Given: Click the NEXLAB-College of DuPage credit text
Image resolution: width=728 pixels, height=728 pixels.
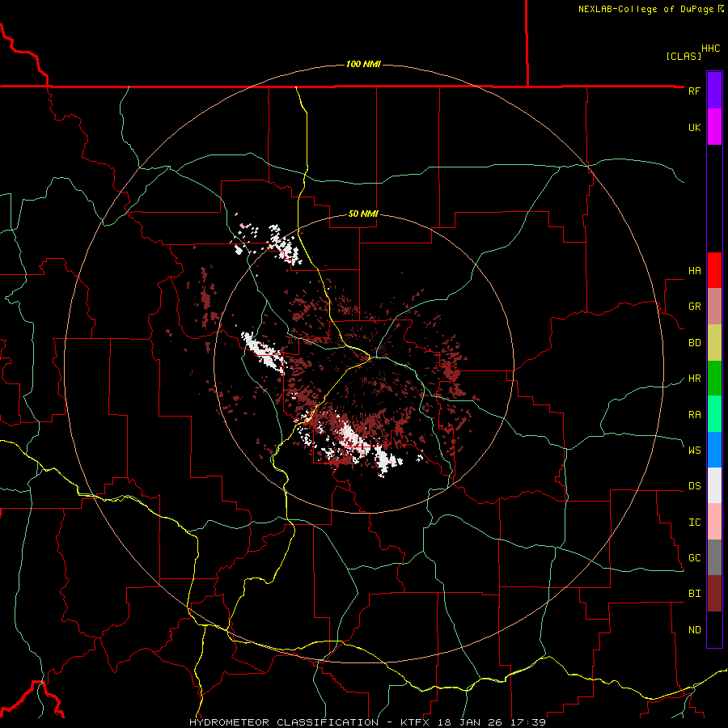Looking at the screenshot, I should click(x=645, y=9).
